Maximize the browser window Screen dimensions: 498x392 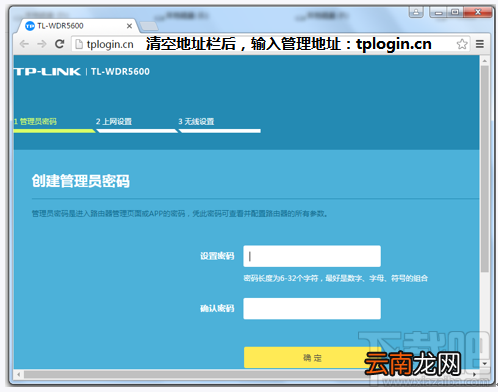coord(455,12)
